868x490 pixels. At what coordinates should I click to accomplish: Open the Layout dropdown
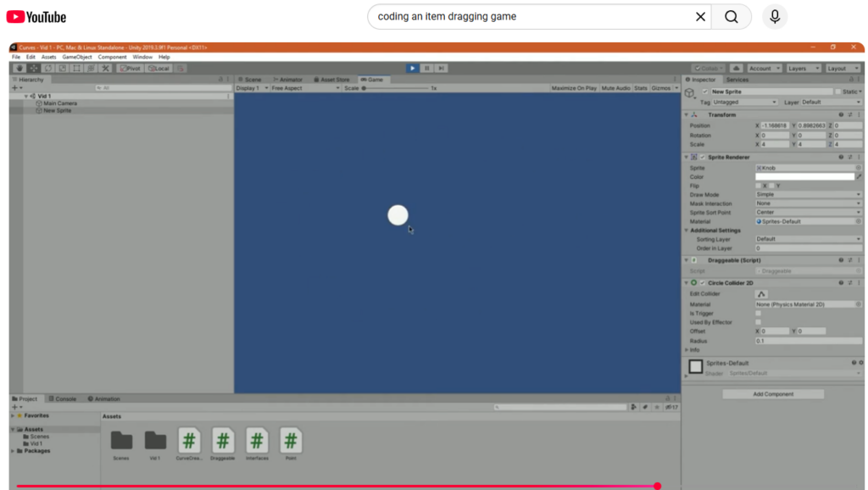pyautogui.click(x=840, y=68)
